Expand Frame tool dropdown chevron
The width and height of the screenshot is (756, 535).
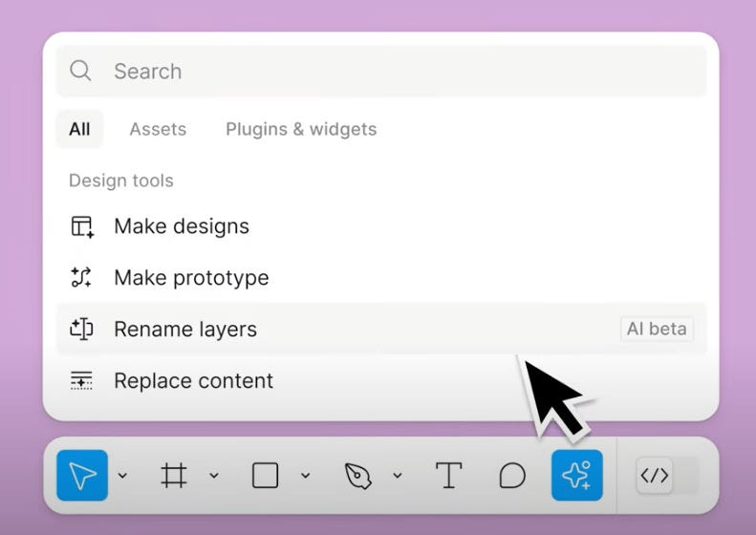pyautogui.click(x=214, y=476)
